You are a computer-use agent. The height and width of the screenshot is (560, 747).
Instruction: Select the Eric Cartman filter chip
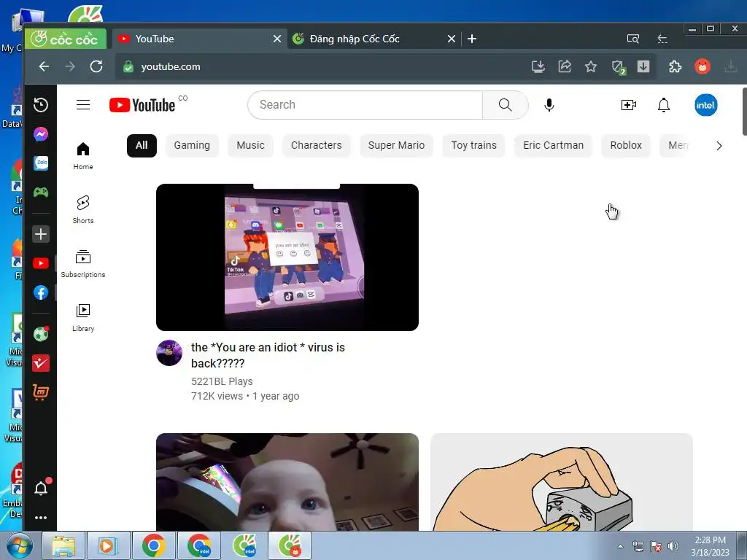coord(553,145)
